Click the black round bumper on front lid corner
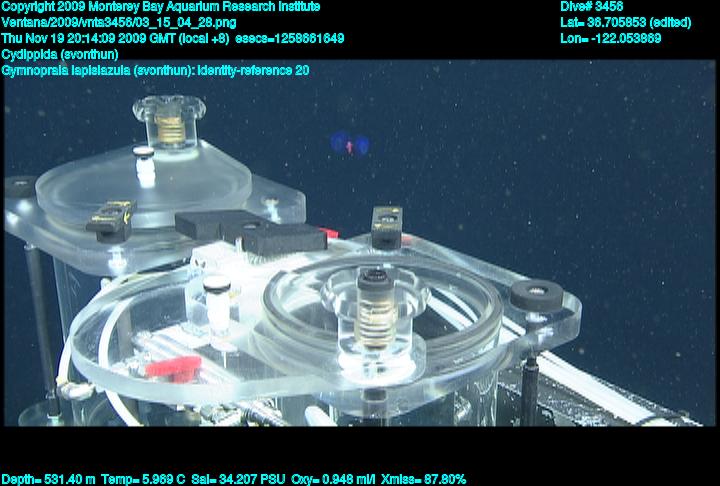Image resolution: width=720 pixels, height=486 pixels. [x=537, y=294]
